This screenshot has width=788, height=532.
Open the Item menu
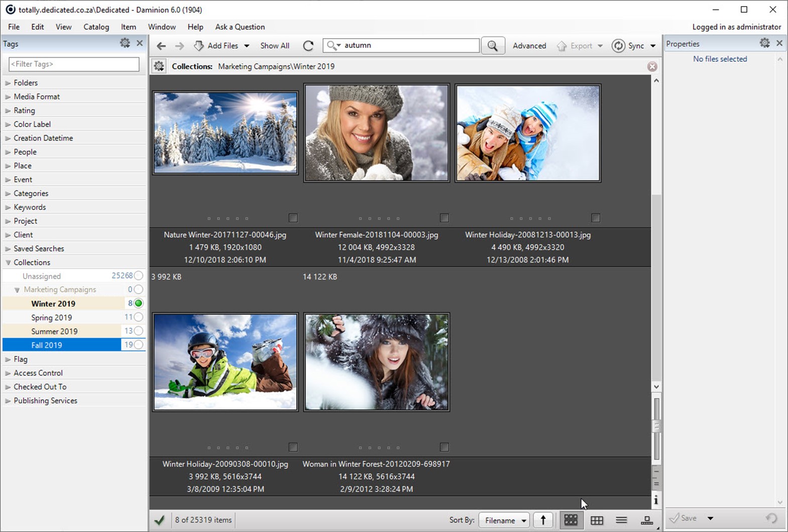(128, 27)
